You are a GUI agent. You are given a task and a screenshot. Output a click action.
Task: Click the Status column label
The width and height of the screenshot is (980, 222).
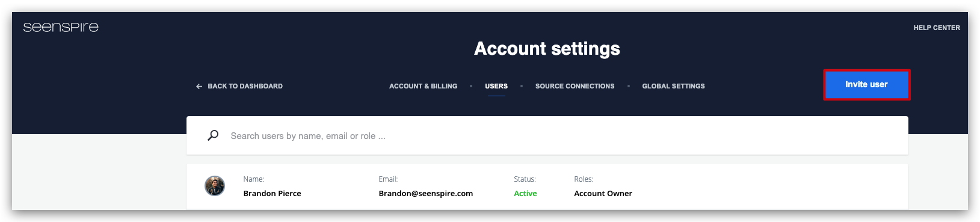pyautogui.click(x=525, y=179)
